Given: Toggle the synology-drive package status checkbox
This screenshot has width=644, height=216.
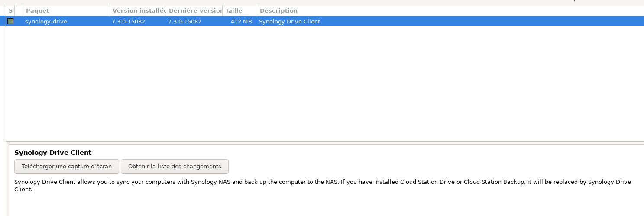Looking at the screenshot, I should 10,21.
